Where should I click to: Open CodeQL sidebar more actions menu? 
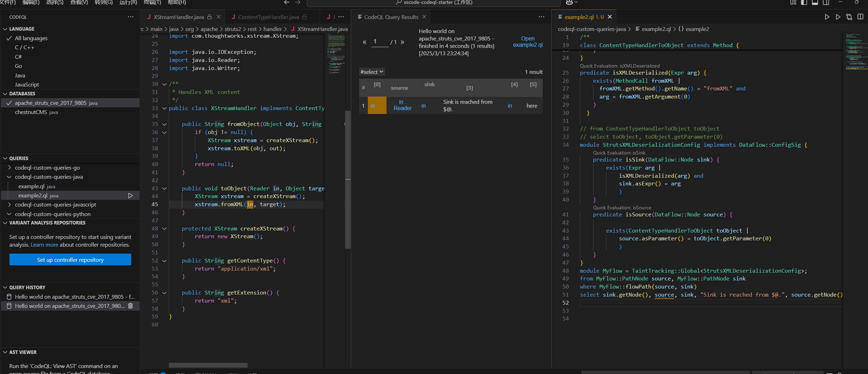130,17
